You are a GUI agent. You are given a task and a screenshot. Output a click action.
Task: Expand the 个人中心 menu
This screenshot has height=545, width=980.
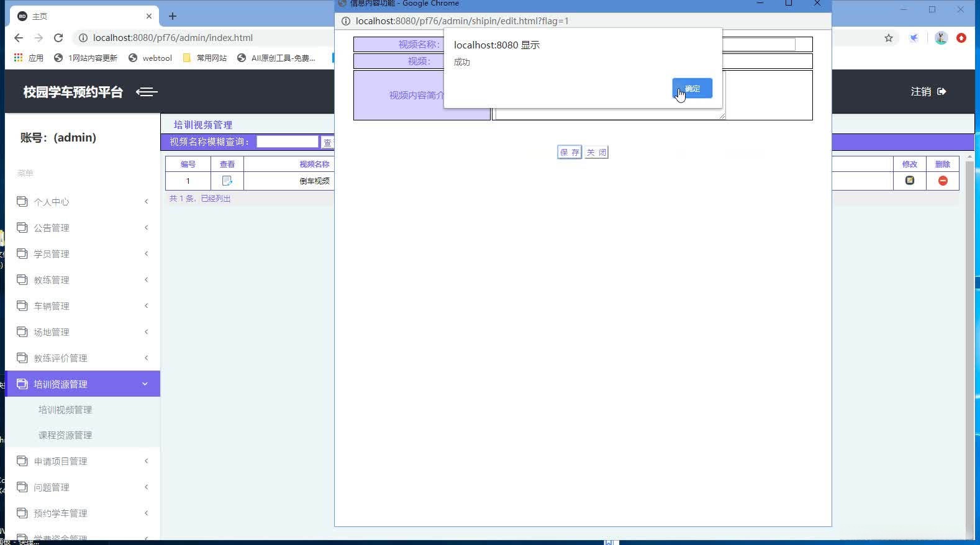(83, 202)
